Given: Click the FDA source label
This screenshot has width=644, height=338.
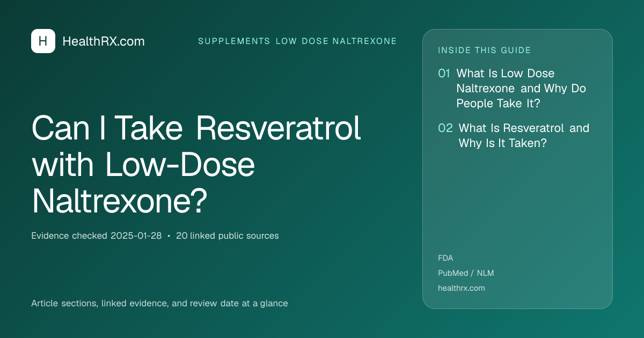Looking at the screenshot, I should click(445, 258).
